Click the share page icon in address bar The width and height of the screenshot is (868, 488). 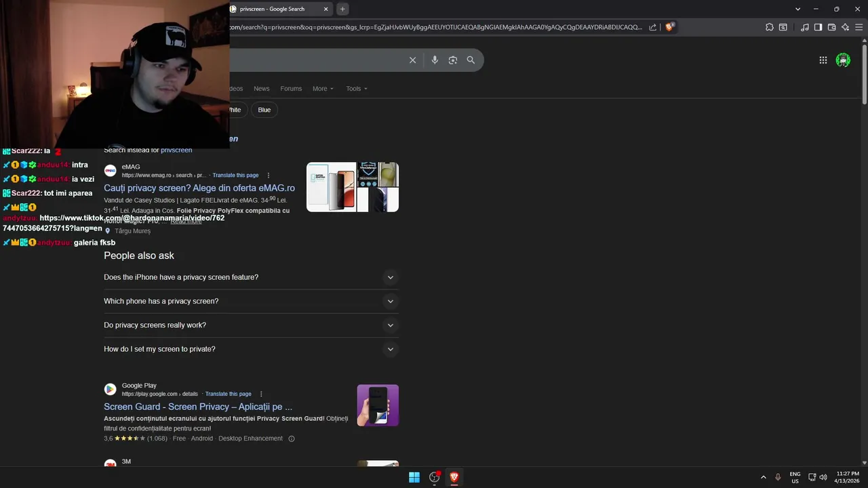pos(652,27)
